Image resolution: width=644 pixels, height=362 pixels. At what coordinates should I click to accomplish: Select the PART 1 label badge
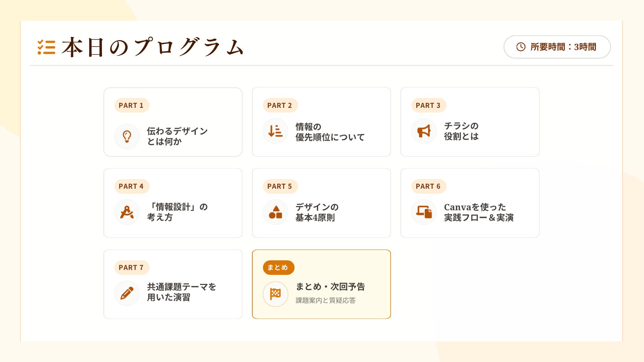pos(131,106)
